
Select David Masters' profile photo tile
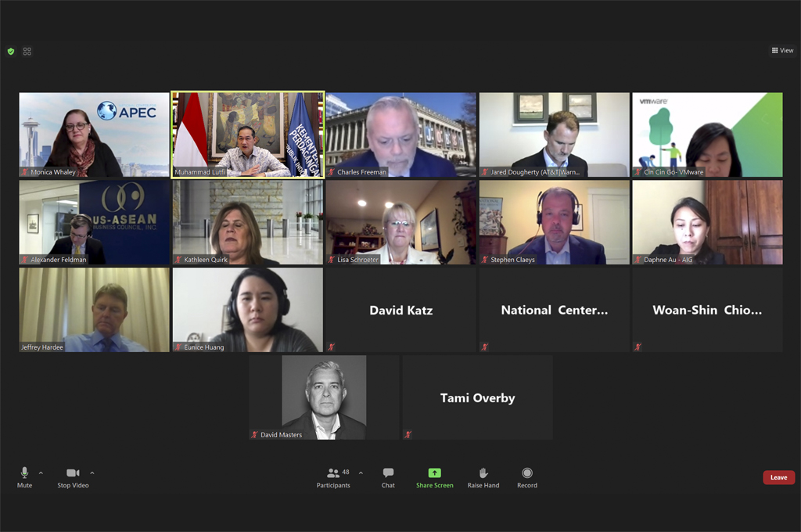coord(324,397)
